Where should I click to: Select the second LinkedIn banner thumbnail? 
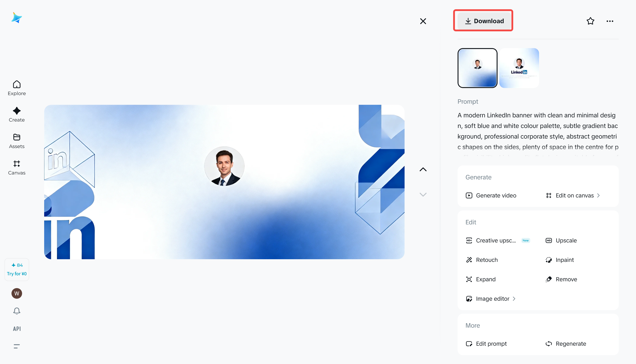click(519, 68)
